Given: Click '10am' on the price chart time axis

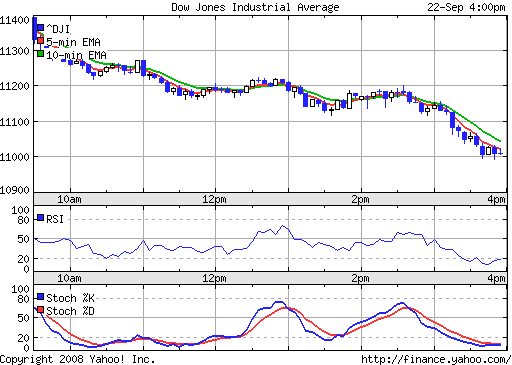Looking at the screenshot, I should tap(69, 199).
